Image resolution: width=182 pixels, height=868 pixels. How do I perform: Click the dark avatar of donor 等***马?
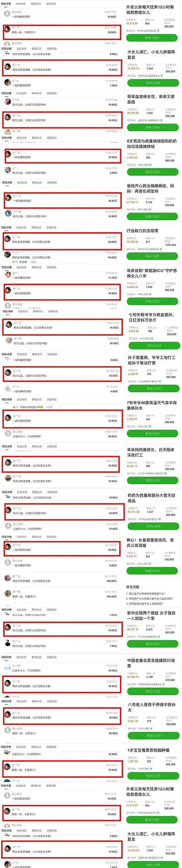(x=8, y=644)
